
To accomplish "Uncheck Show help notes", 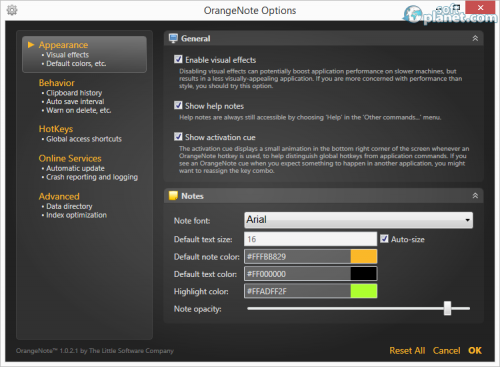I will click(x=178, y=105).
